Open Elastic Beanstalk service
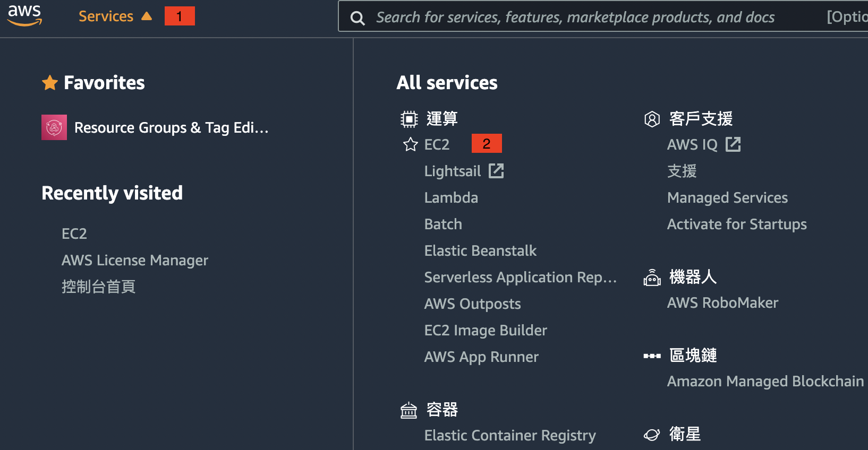 [x=480, y=250]
